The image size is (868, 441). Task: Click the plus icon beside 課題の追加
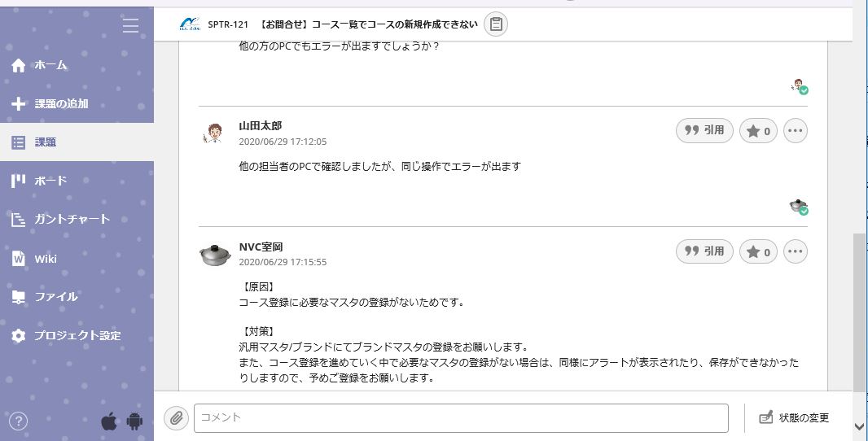pyautogui.click(x=18, y=103)
